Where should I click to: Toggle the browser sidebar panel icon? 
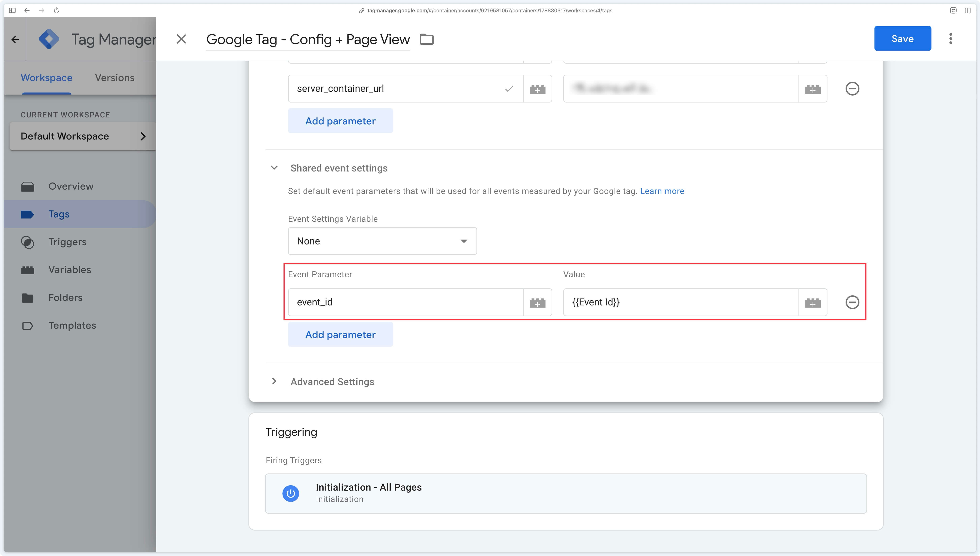pos(12,10)
